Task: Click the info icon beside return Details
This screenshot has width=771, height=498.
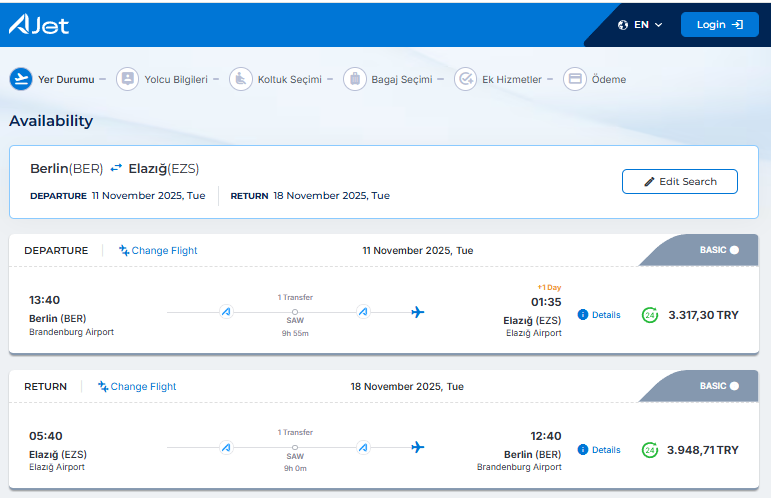Action: point(583,449)
